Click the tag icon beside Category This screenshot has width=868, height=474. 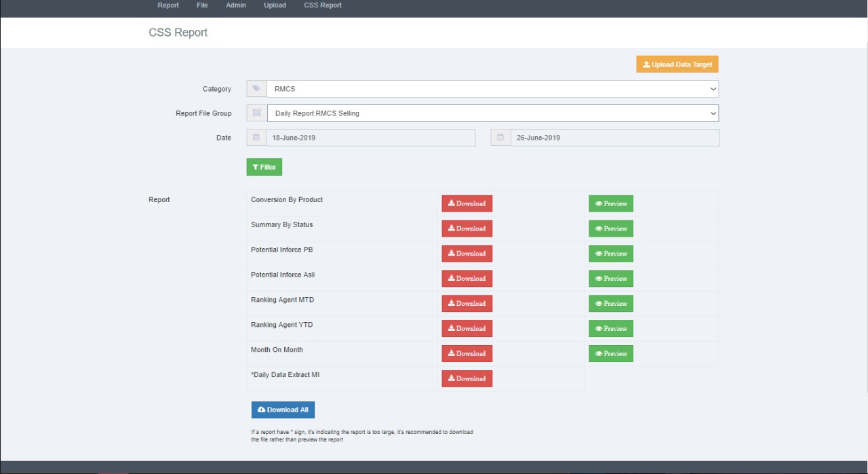pos(256,89)
